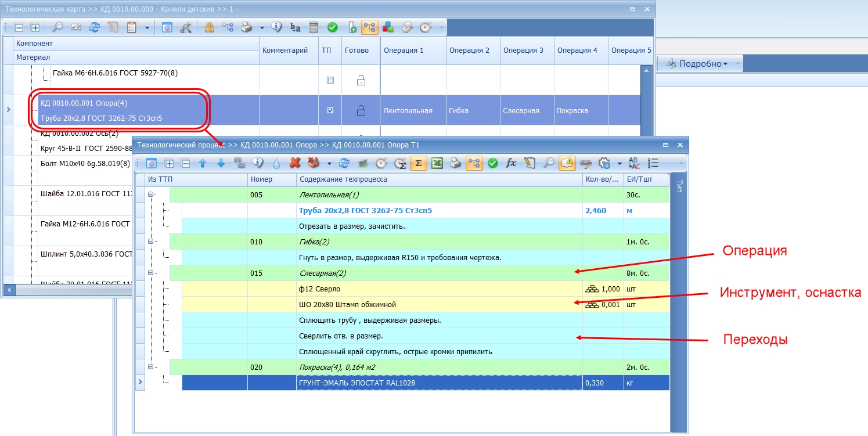Collapse the 005 Лентопильная operation node
Image resolution: width=868 pixels, height=436 pixels.
point(151,195)
